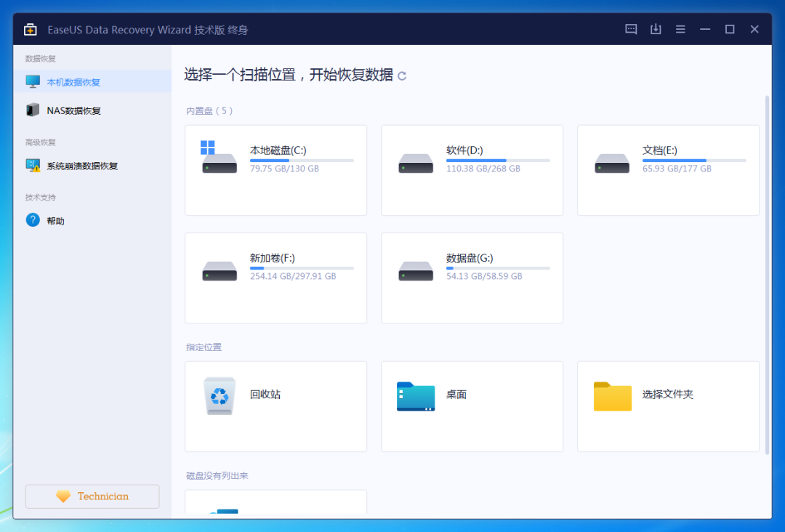The width and height of the screenshot is (785, 532).
Task: Select the 软件(D:) drive label
Action: [x=464, y=150]
